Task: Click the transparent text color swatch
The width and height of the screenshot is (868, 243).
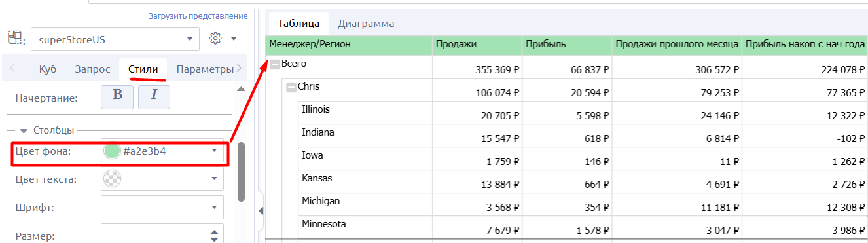Action: click(112, 178)
